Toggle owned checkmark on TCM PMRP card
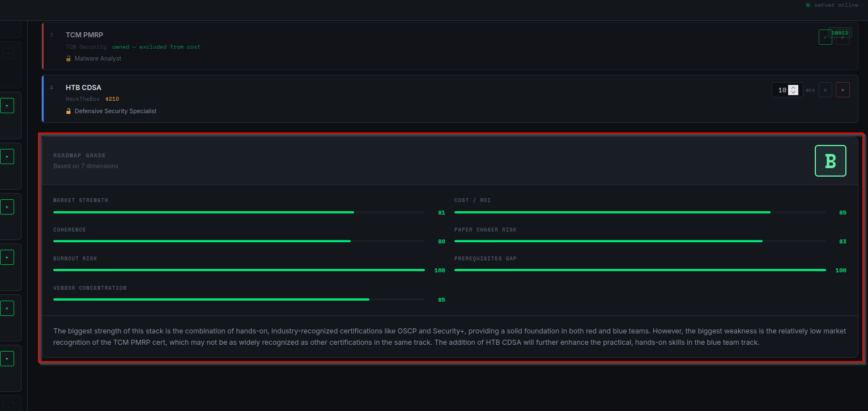This screenshot has height=411, width=868. (x=825, y=37)
